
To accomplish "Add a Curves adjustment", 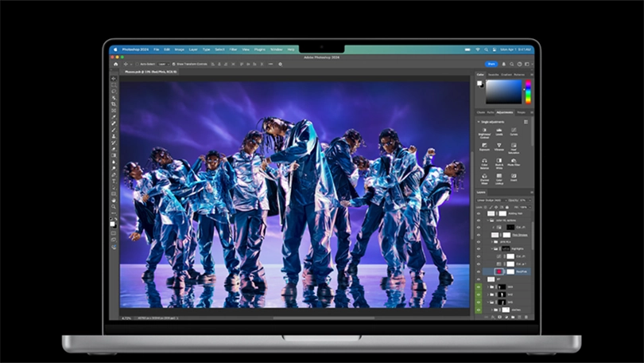I will pos(514,131).
